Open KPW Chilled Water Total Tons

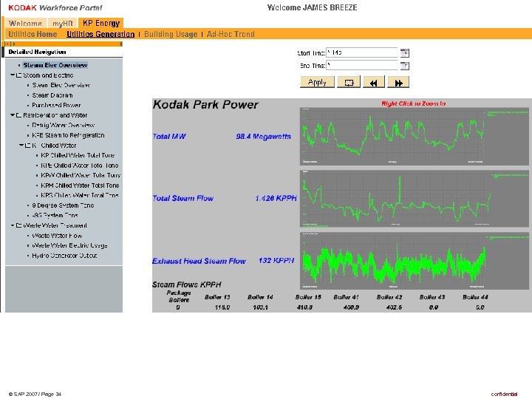[x=81, y=175]
